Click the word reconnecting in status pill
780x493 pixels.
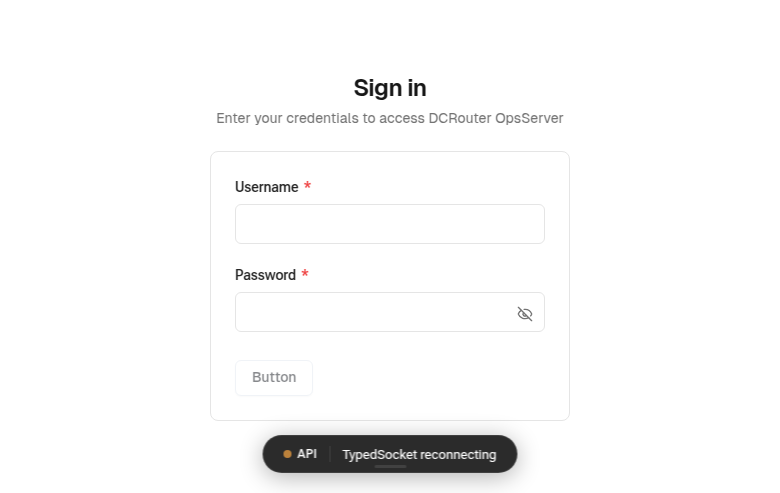(x=458, y=454)
